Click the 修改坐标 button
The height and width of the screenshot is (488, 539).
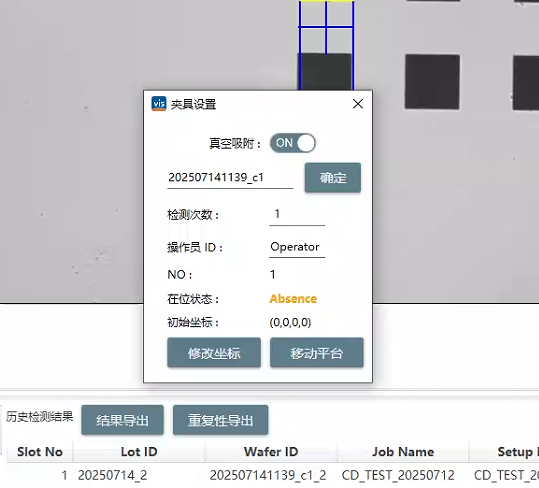214,353
